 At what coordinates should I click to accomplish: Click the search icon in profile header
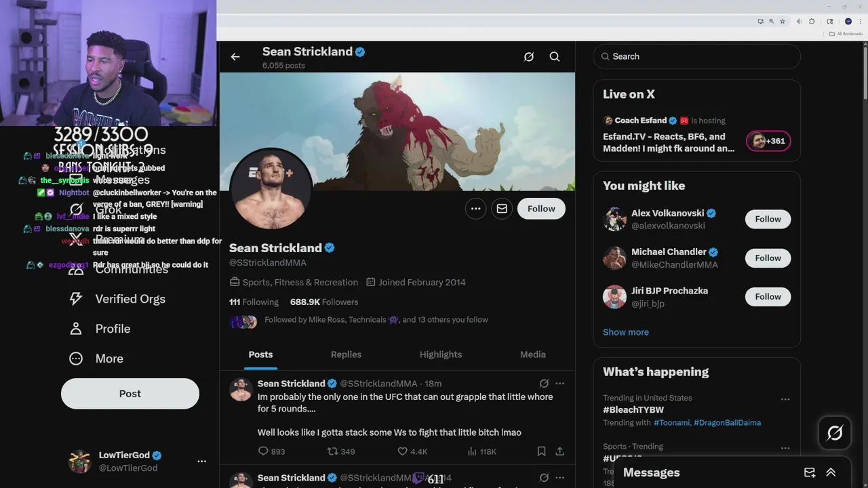pos(555,57)
